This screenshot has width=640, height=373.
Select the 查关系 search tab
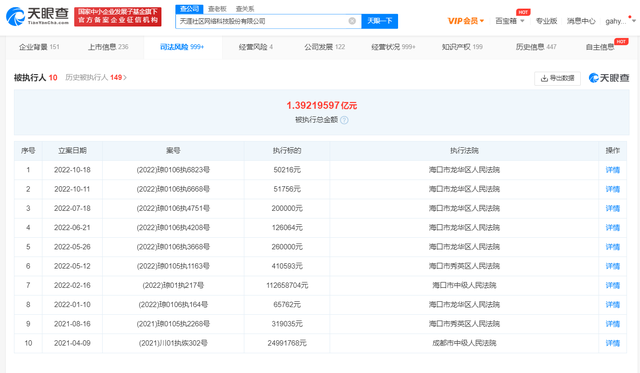pyautogui.click(x=245, y=9)
